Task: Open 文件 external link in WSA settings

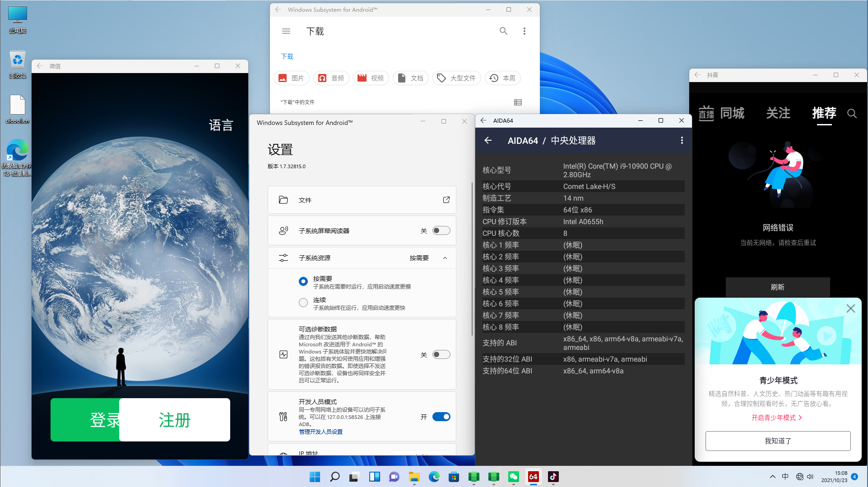Action: click(x=446, y=200)
